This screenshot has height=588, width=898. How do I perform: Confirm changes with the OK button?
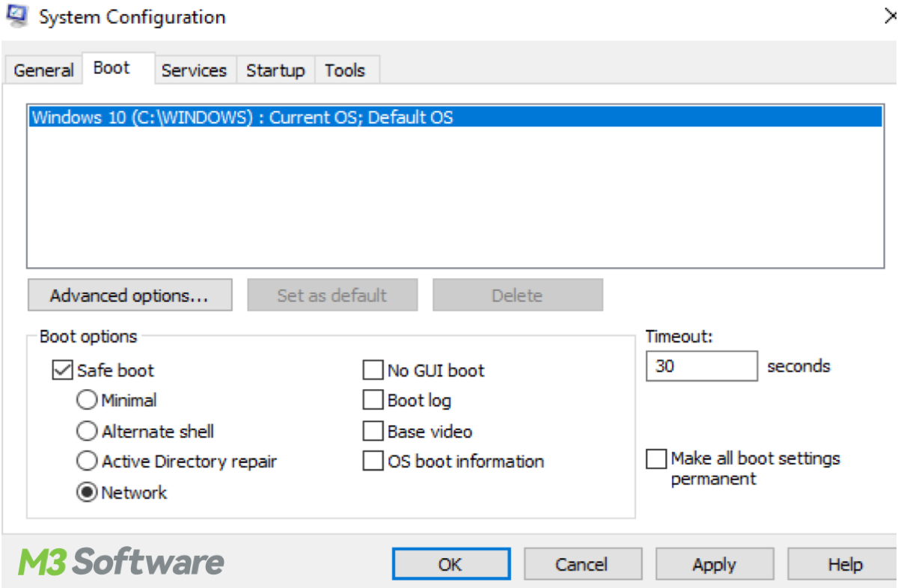coord(450,564)
